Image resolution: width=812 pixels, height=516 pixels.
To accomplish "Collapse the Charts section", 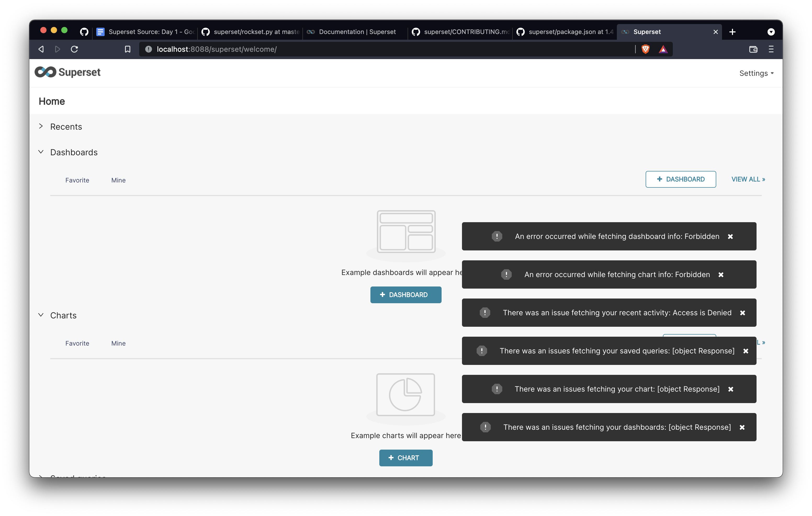I will [41, 315].
